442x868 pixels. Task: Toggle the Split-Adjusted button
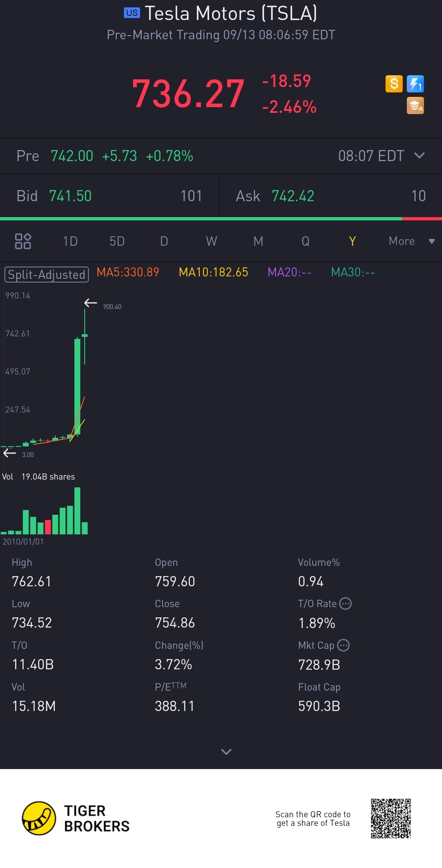pos(47,274)
